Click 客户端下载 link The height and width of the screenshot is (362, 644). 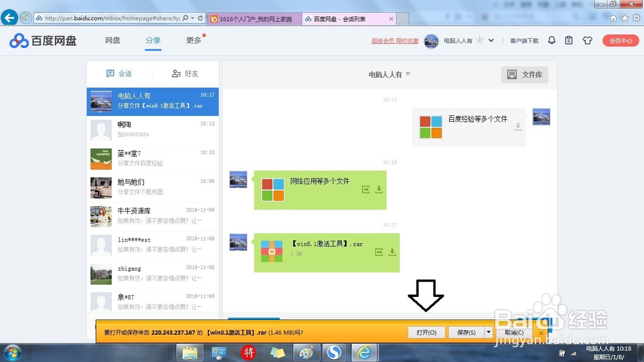524,41
